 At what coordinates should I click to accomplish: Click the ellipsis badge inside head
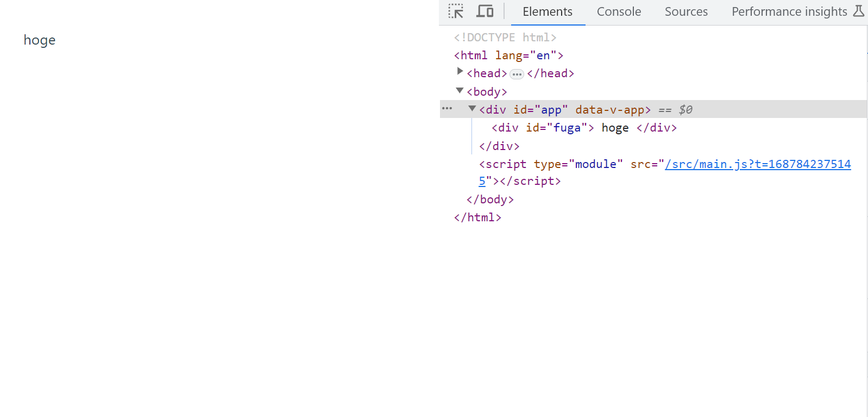coord(517,74)
